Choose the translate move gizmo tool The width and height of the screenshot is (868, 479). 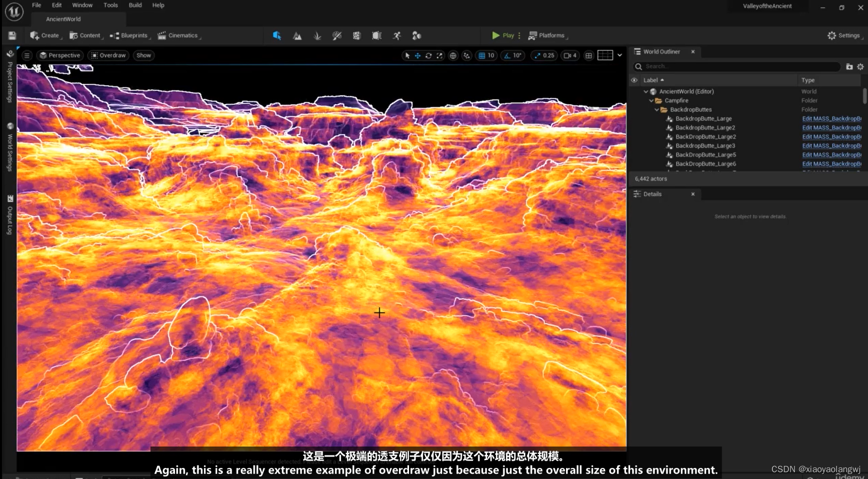click(x=418, y=56)
